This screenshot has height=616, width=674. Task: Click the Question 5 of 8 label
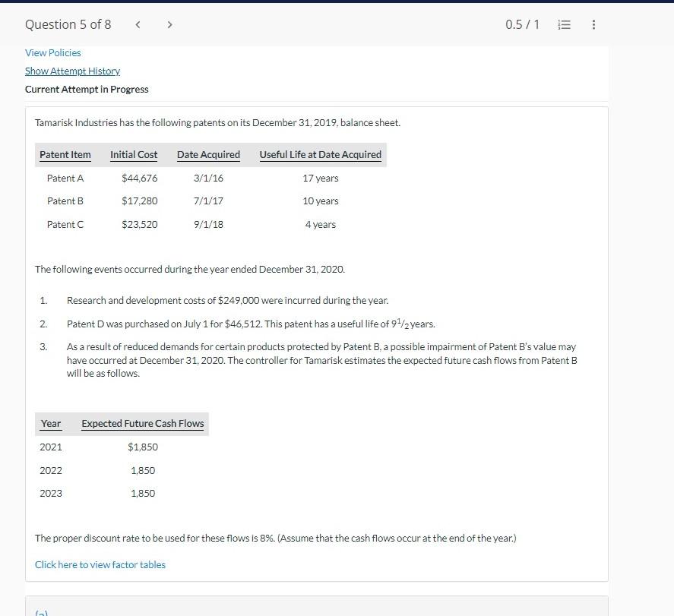tap(68, 24)
